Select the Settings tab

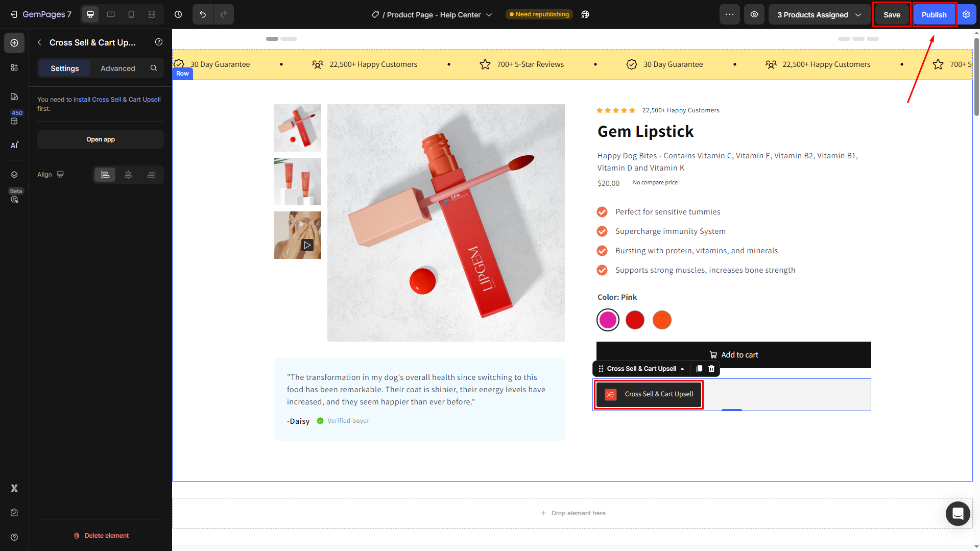point(65,68)
